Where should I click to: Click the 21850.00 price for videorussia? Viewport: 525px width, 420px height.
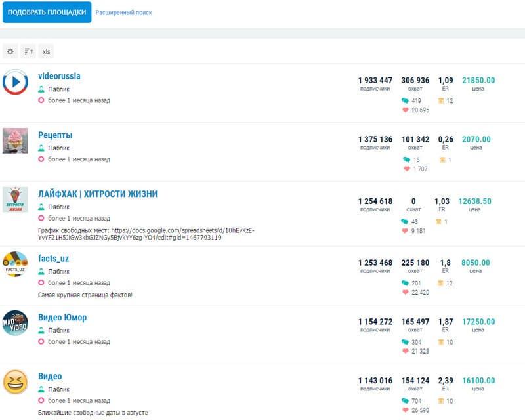[x=478, y=81]
